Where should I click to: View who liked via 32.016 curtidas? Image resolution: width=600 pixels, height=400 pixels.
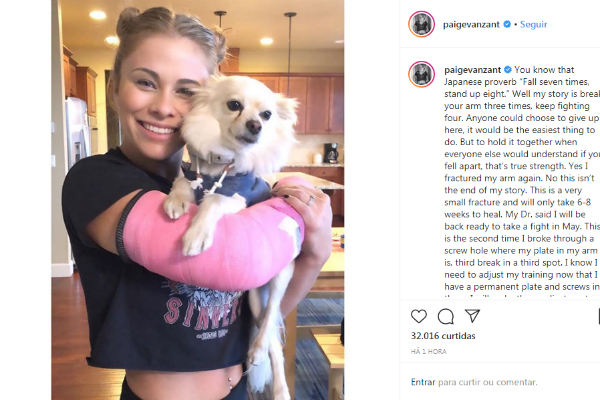[443, 336]
